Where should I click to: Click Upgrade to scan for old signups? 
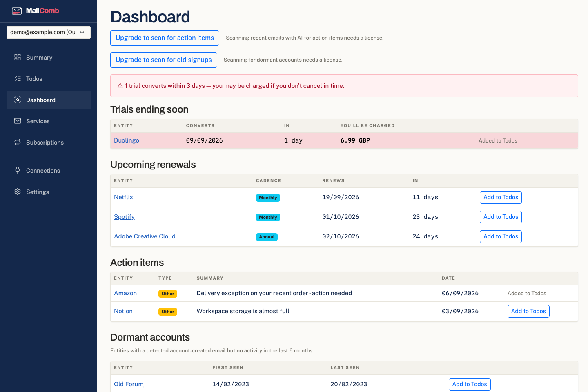tap(164, 60)
